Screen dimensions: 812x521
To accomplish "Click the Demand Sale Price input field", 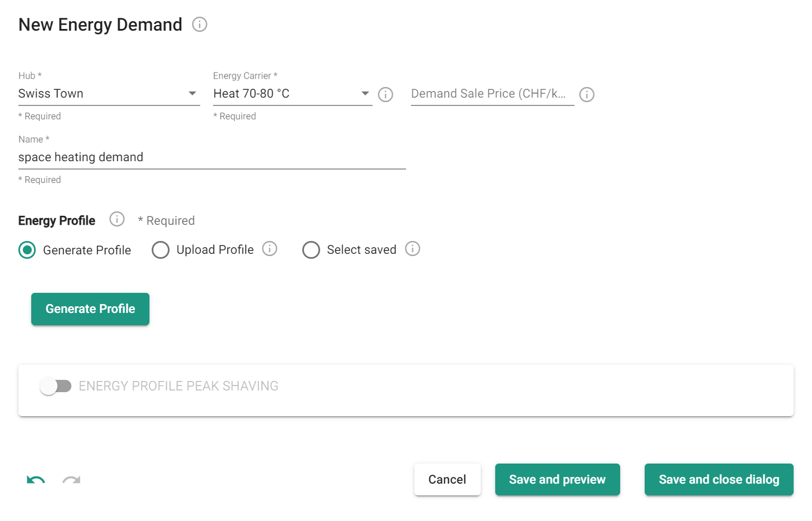I will coord(492,94).
